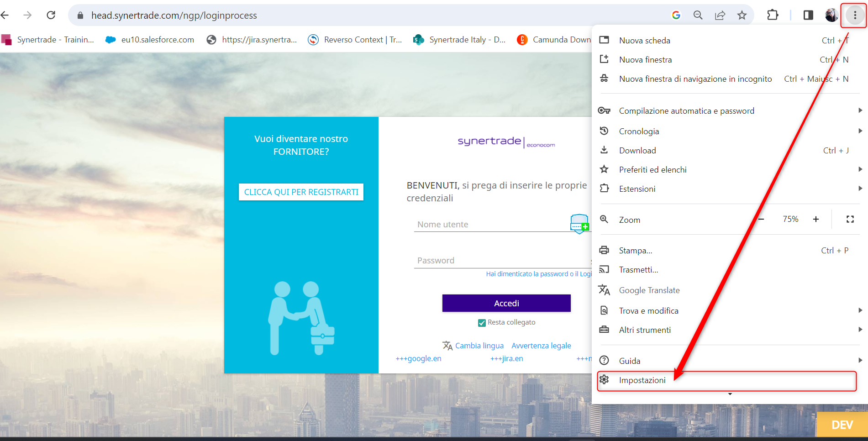Screen dimensions: 868x441
Task: Expand Preferiti ed elenchi submenu
Action: pyautogui.click(x=729, y=170)
